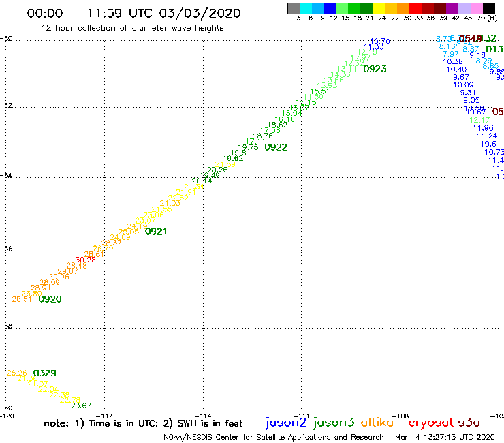Screen dimensions: 504x443
Task: Click the black swatch at the legend's end
Action: [489, 8]
